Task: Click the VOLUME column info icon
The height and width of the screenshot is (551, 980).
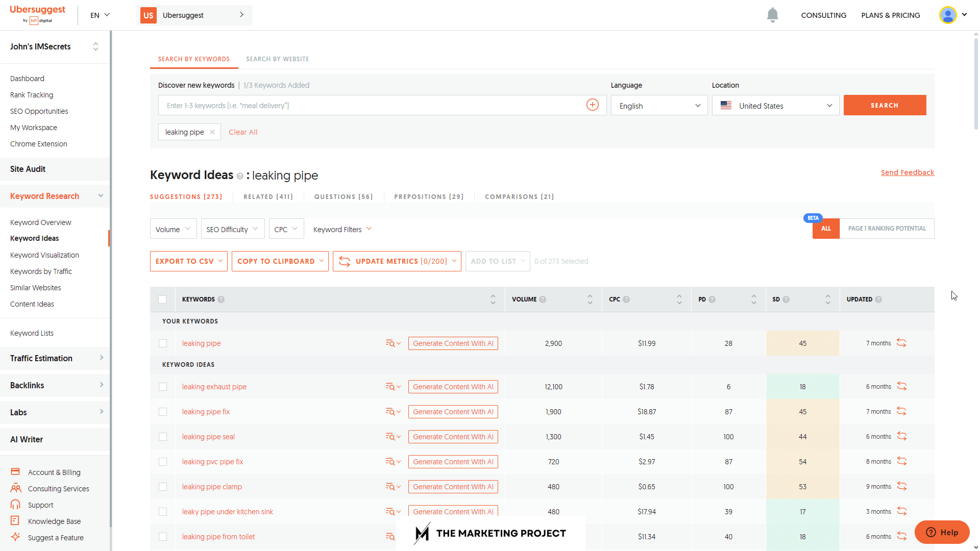Action: pos(543,299)
